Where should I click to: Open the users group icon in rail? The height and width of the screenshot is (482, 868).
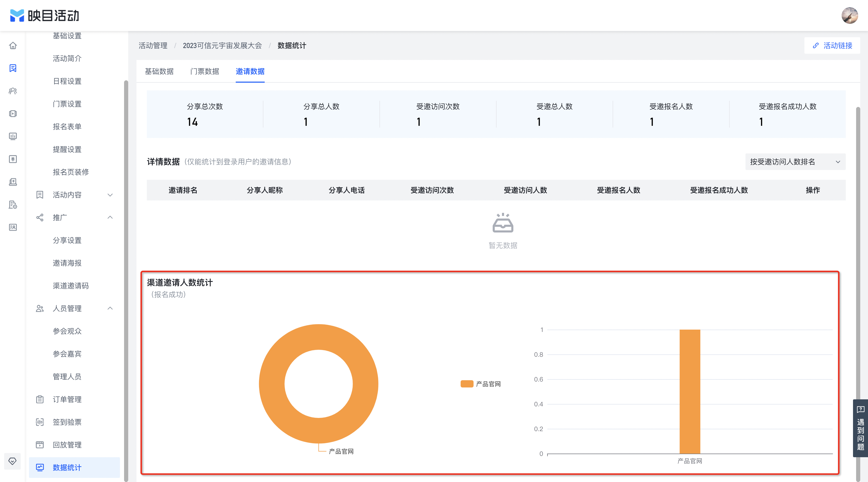[x=13, y=91]
